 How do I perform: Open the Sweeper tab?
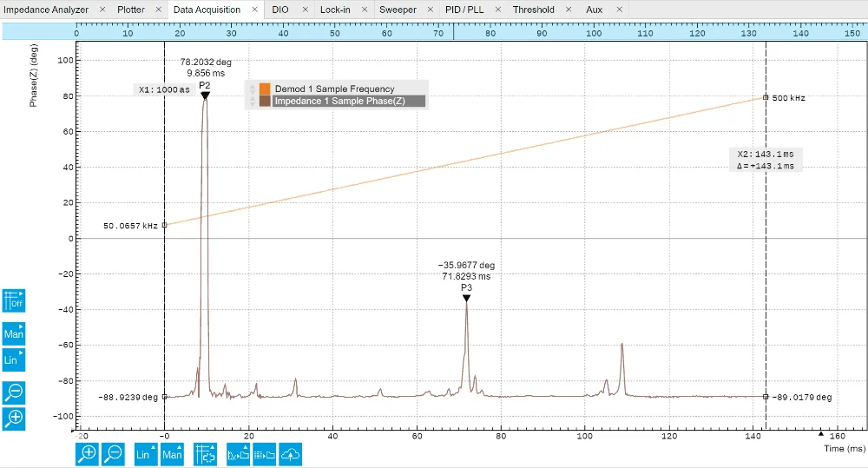pos(398,10)
